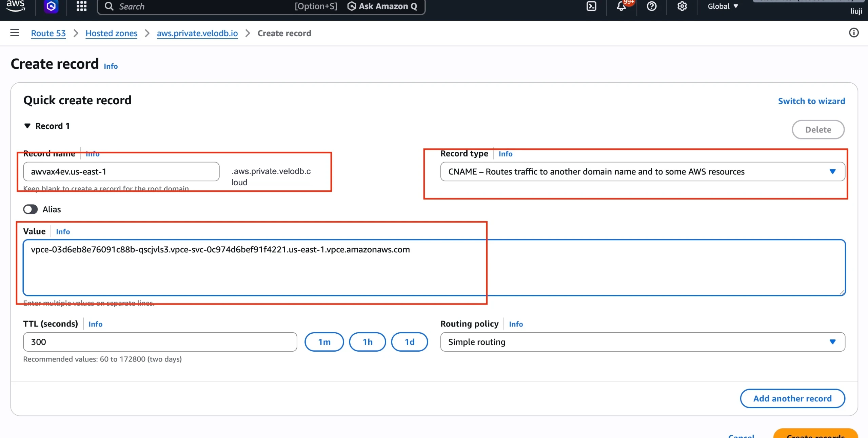Open the Global region dropdown

click(723, 6)
